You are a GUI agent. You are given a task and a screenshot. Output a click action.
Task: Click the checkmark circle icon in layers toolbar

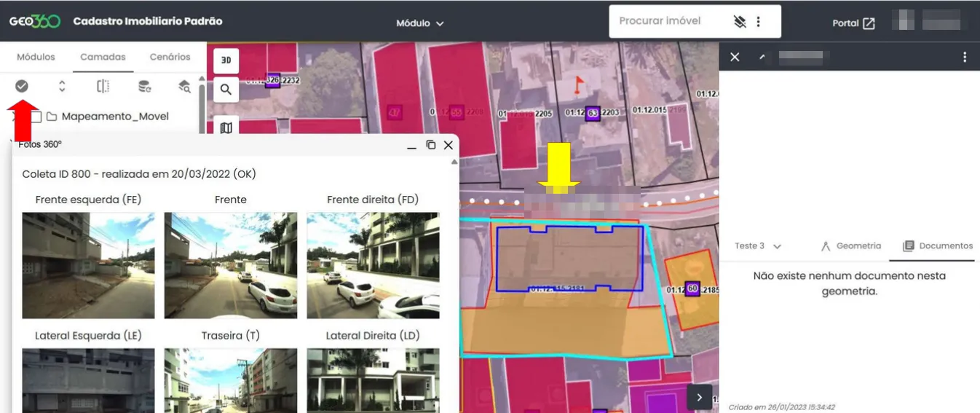click(22, 86)
